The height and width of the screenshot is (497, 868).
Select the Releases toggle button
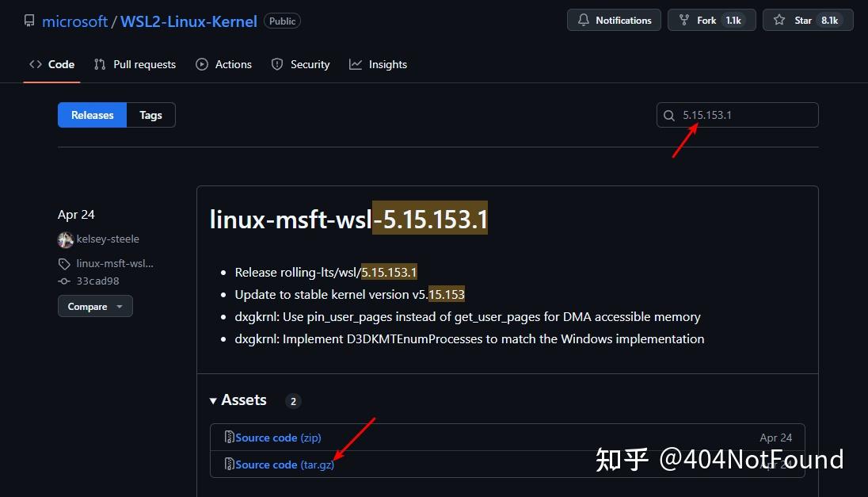[93, 115]
